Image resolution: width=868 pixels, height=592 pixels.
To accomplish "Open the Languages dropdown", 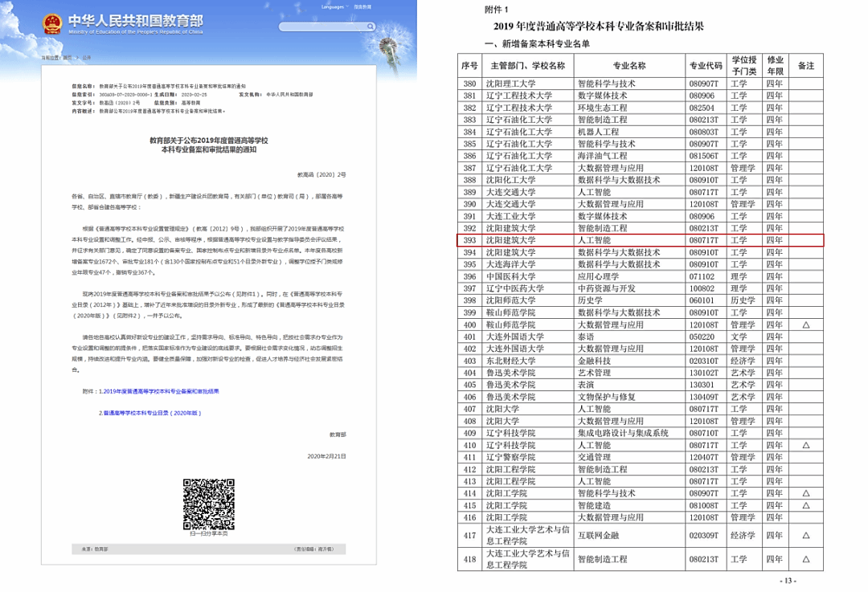I will [x=331, y=6].
